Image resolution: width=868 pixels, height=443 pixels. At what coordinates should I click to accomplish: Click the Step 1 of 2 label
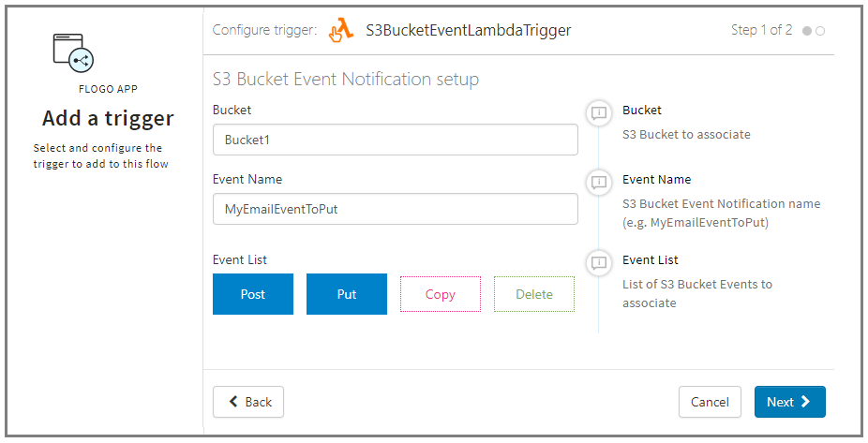761,30
